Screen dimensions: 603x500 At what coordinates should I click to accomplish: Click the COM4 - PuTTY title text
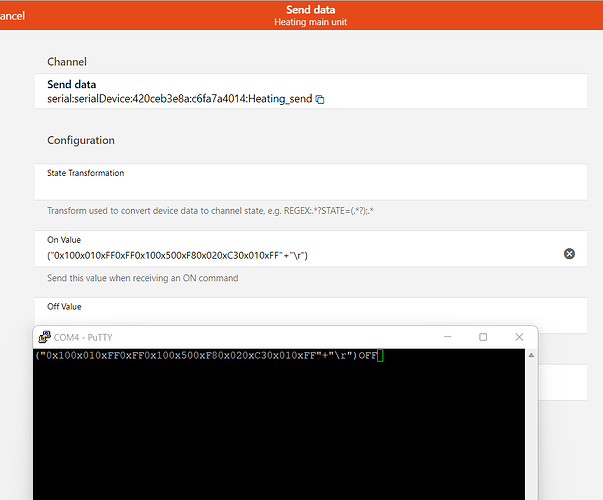(x=83, y=337)
